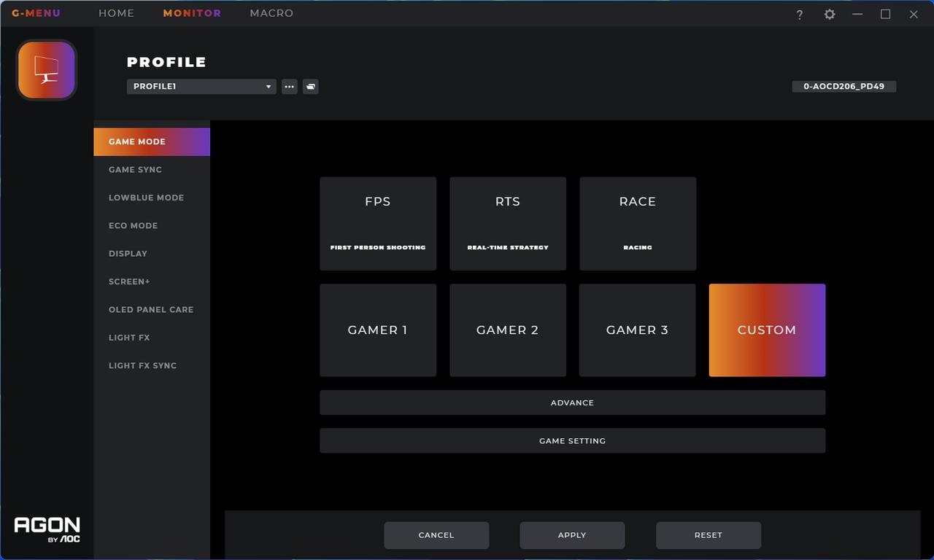
Task: Open DISPLAY settings in the sidebar
Action: click(x=152, y=254)
